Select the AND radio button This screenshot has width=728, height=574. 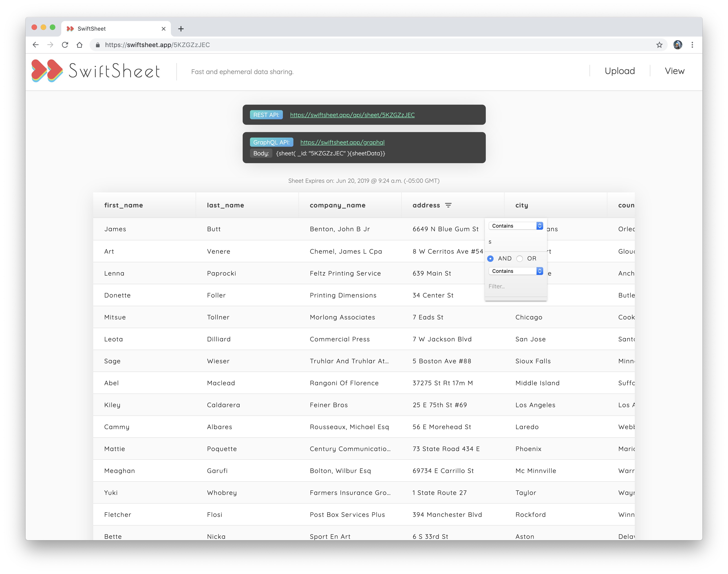pyautogui.click(x=490, y=258)
